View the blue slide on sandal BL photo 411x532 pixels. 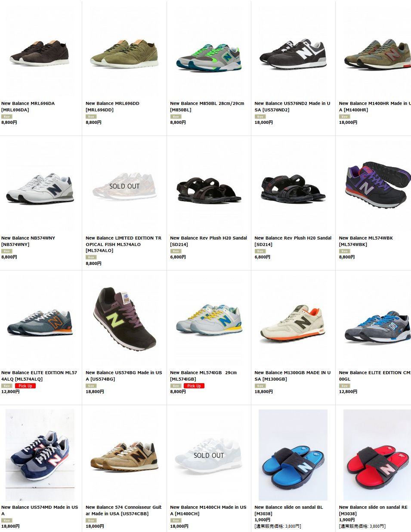coord(293,455)
